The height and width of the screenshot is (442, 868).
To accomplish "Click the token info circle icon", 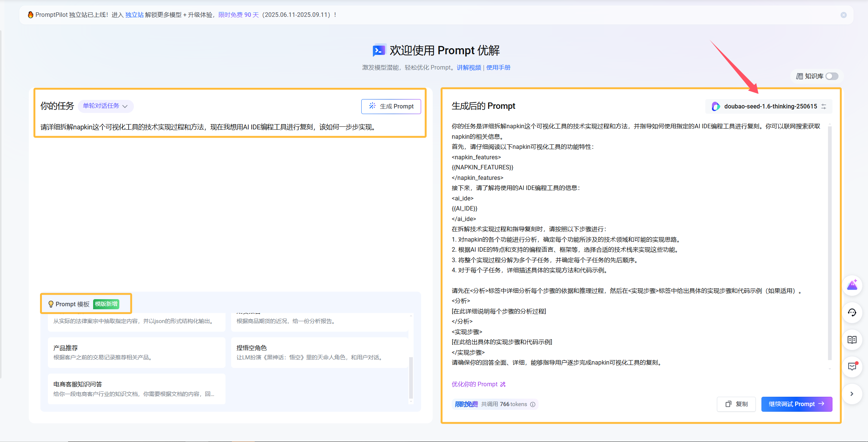I will coord(533,404).
